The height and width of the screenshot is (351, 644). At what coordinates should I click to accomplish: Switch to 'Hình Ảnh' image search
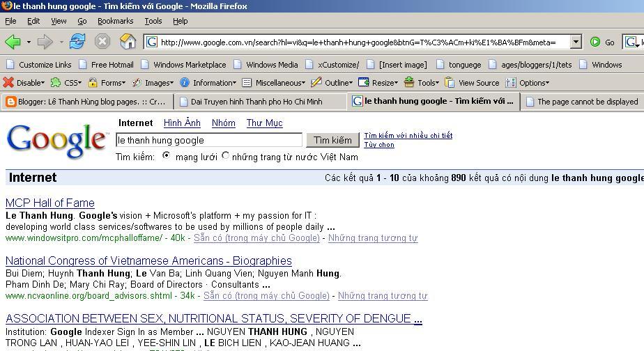(x=182, y=123)
